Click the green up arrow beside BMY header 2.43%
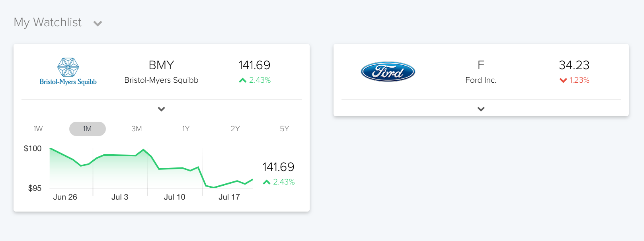644x241 pixels. (243, 80)
